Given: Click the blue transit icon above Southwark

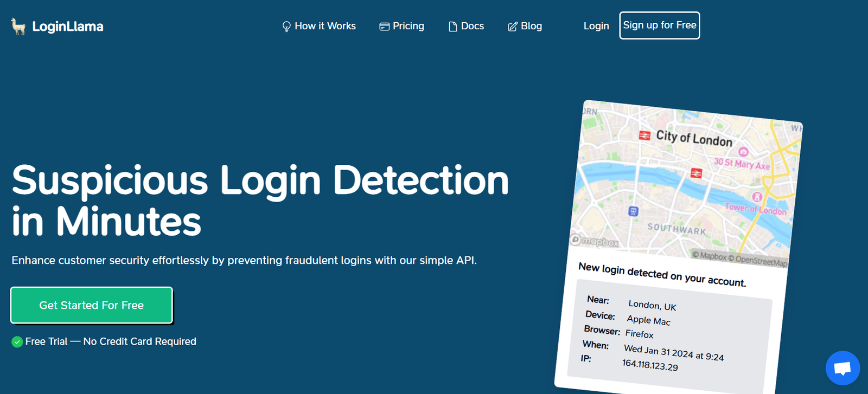Looking at the screenshot, I should (633, 211).
